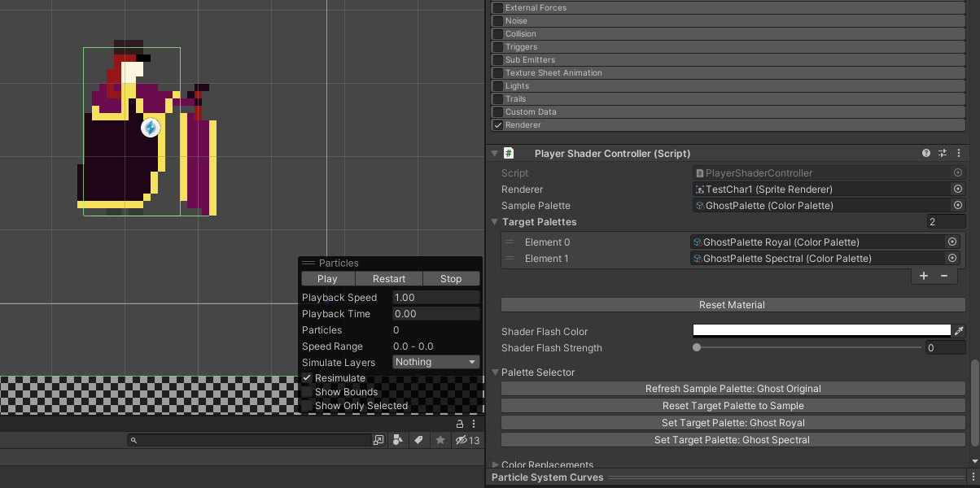The image size is (980, 488).
Task: Toggle hidden packages visibility showing 13
Action: tap(467, 440)
